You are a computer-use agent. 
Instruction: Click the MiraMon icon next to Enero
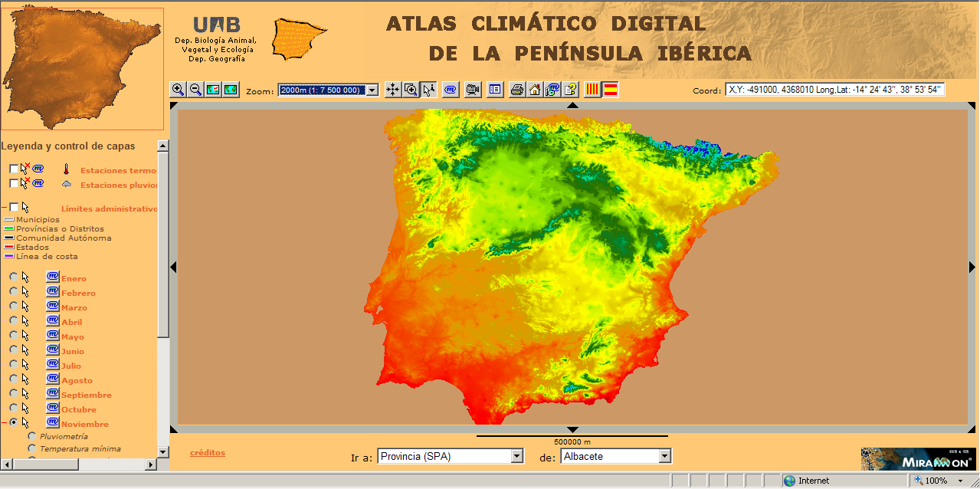pyautogui.click(x=53, y=277)
